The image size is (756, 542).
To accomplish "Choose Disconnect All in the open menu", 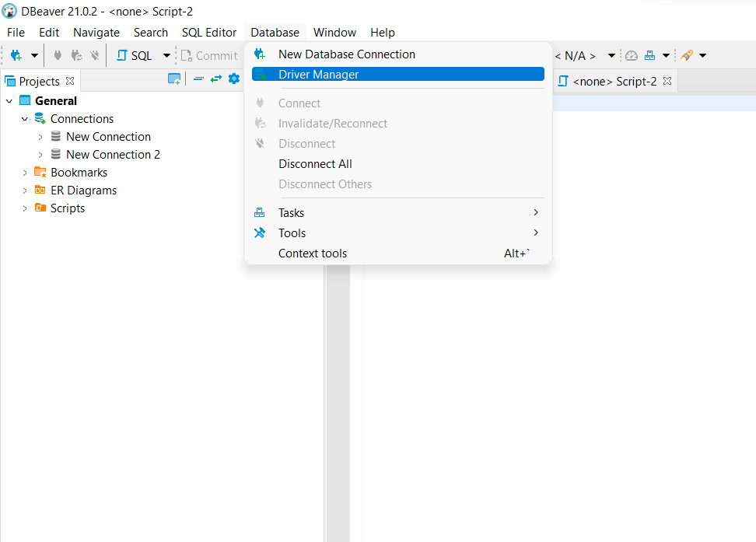I will (315, 164).
